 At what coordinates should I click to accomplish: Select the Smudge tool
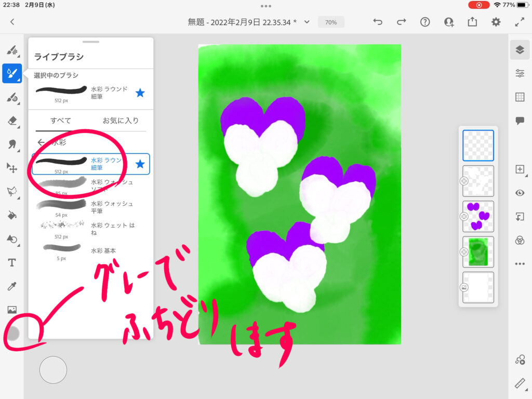coord(11,144)
